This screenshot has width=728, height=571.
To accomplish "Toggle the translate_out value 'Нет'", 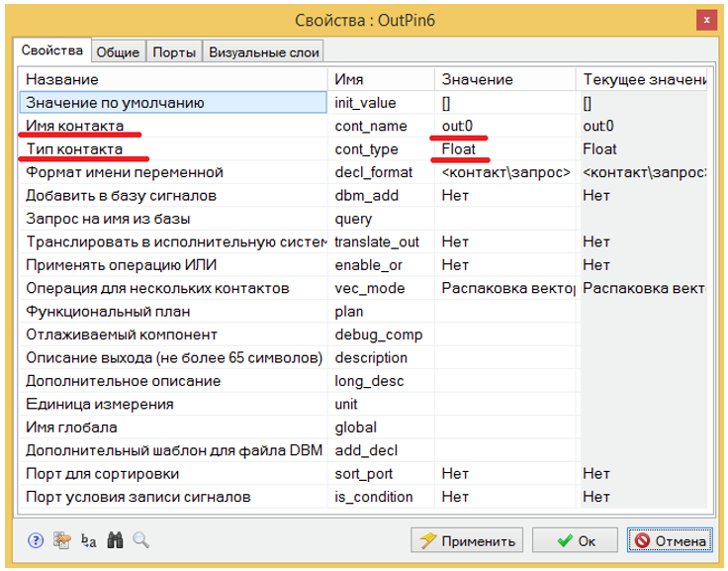I will point(505,242).
